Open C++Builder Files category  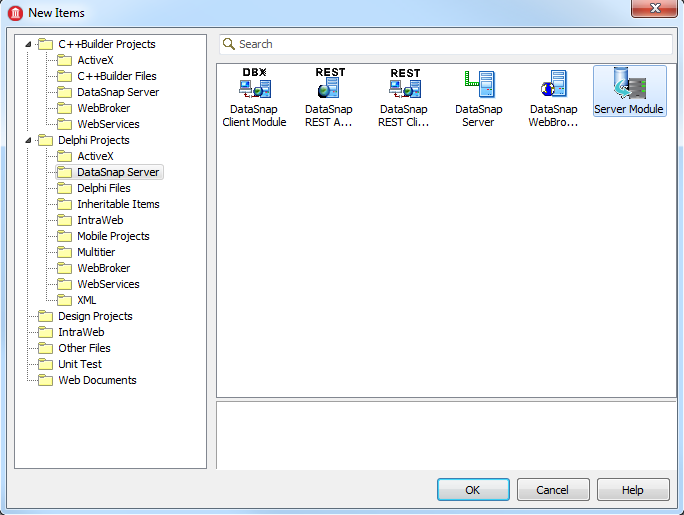(x=116, y=76)
